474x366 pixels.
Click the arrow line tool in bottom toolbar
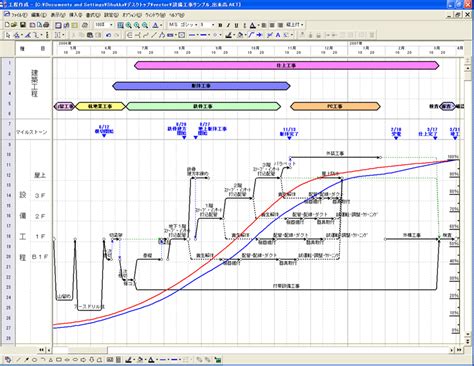[26, 360]
